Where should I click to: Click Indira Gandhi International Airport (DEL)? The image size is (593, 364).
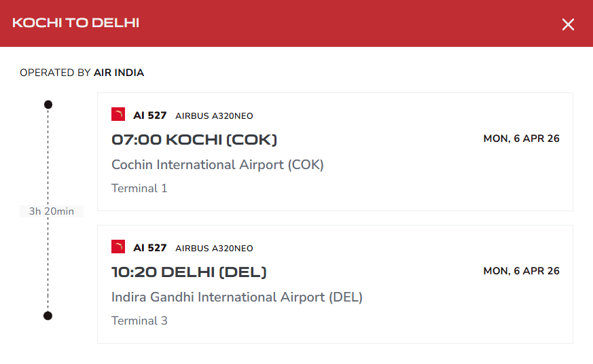click(237, 297)
